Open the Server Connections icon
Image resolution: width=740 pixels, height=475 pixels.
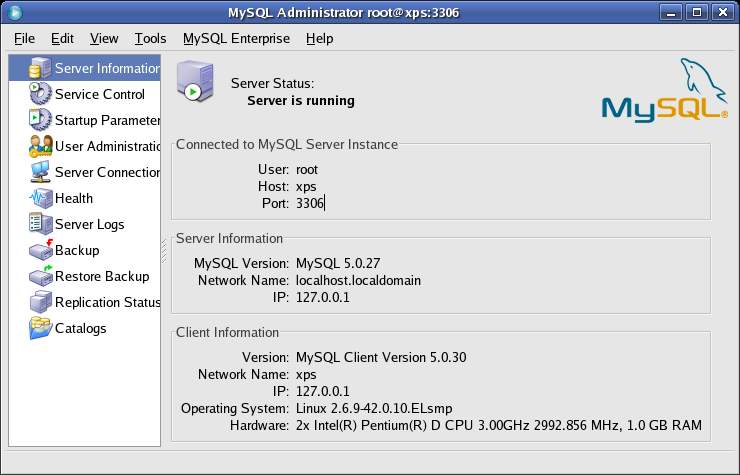pos(40,172)
